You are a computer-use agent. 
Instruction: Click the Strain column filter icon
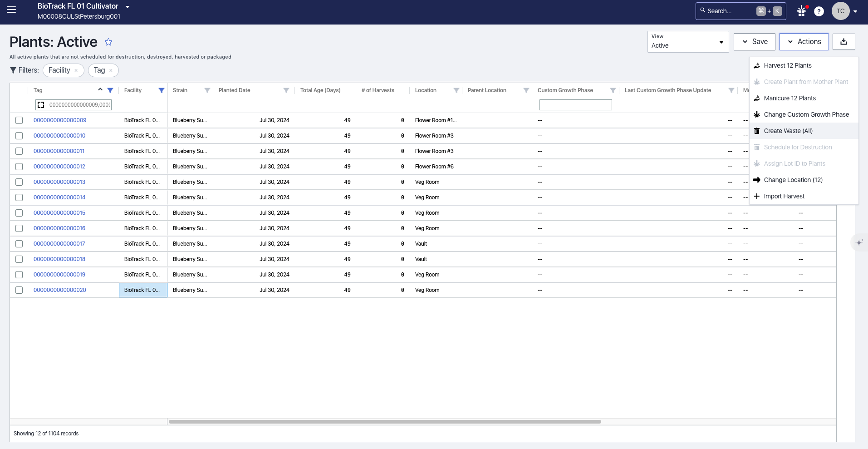coord(207,90)
